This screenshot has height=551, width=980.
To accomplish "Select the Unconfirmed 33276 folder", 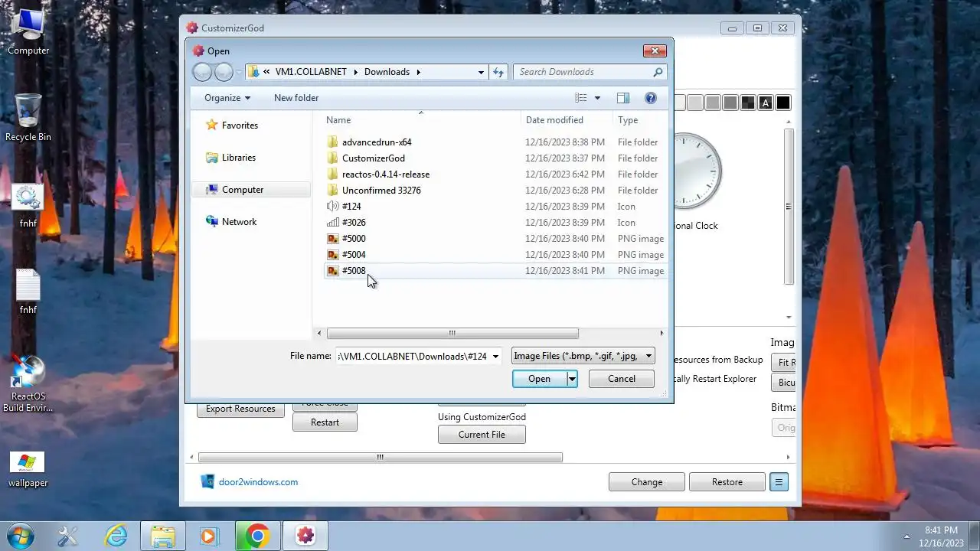I will 381,190.
